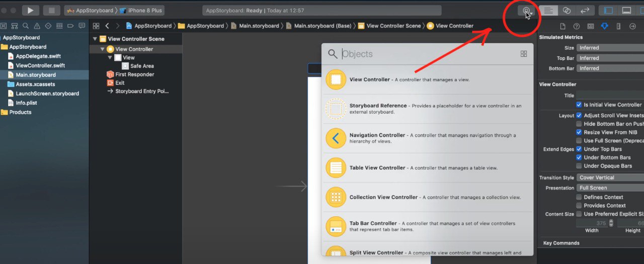Enable Under Opaque Bars

point(579,166)
